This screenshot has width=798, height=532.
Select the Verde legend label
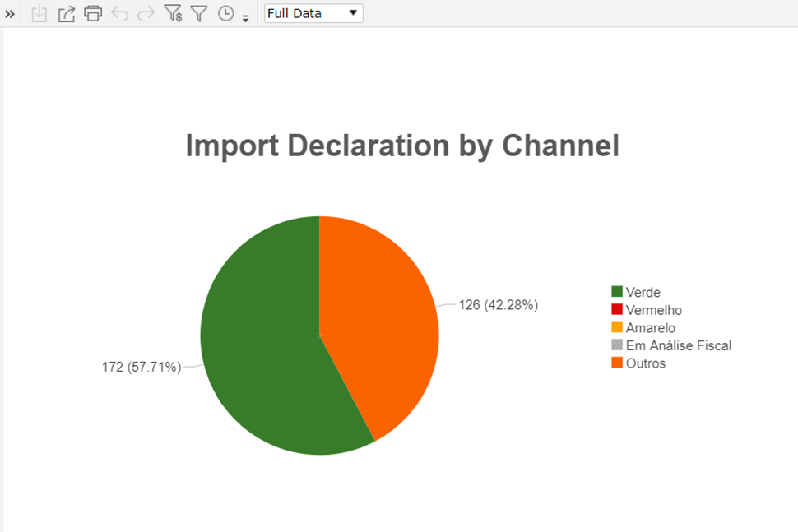coord(643,293)
